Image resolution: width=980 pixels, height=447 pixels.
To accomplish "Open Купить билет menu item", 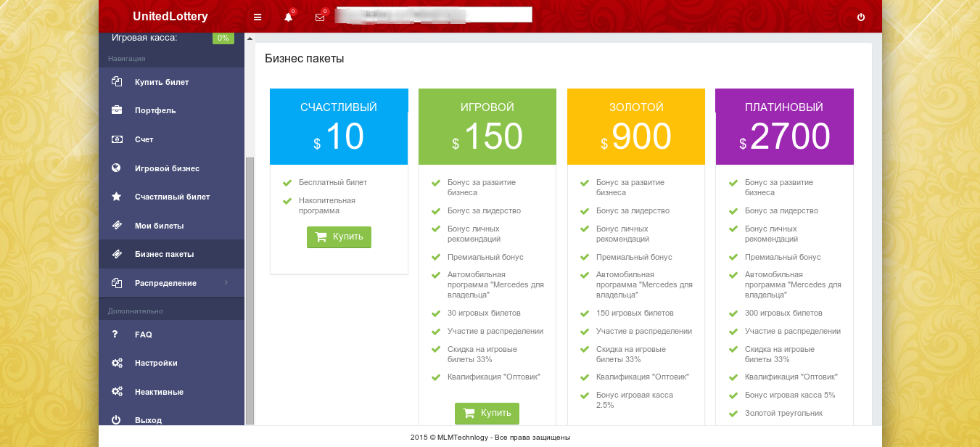I will [x=171, y=82].
